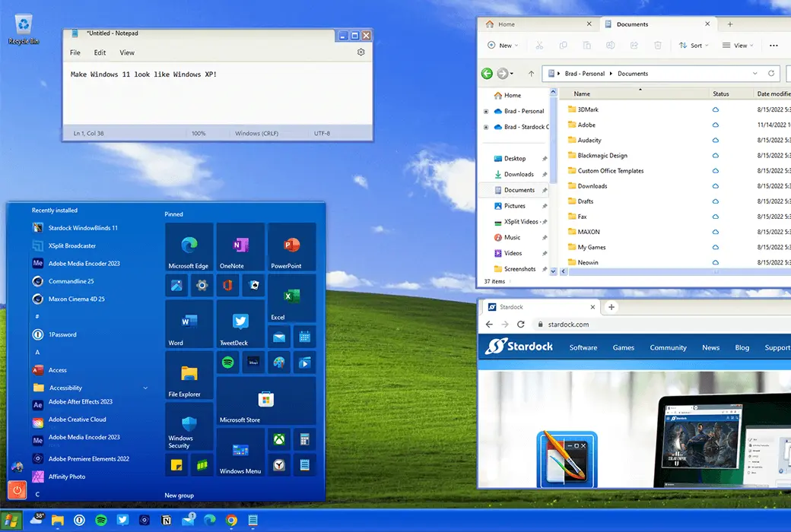Click the green Back arrow in File Explorer
791x532 pixels.
coord(487,74)
